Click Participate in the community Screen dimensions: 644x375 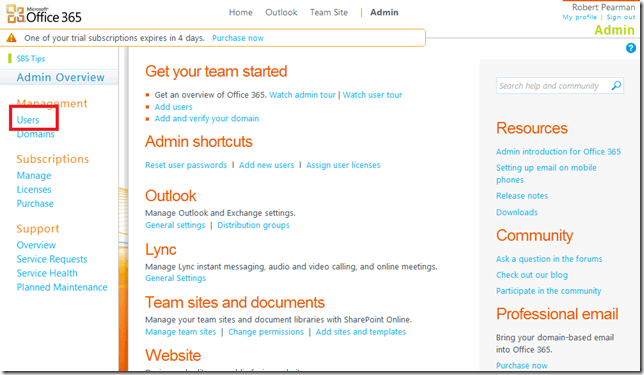(548, 291)
